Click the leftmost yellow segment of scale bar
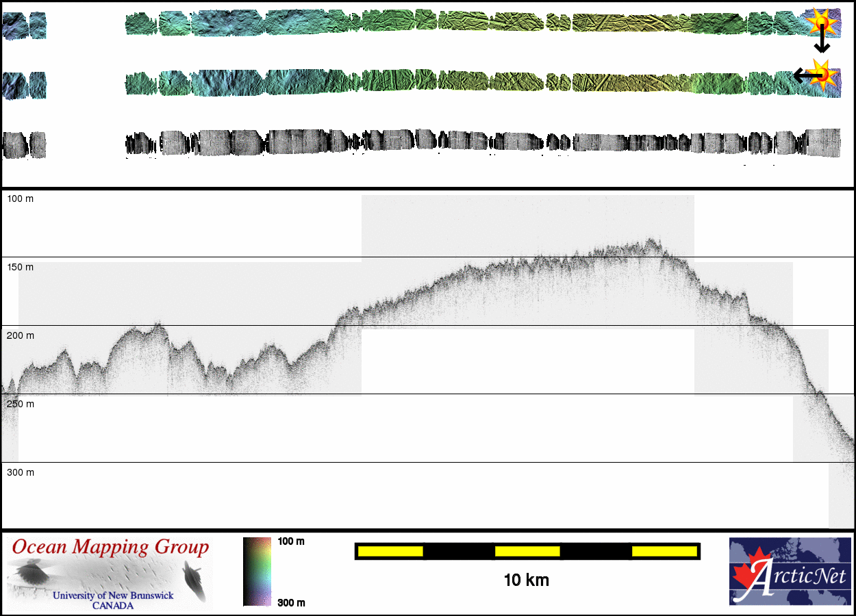 click(x=390, y=551)
